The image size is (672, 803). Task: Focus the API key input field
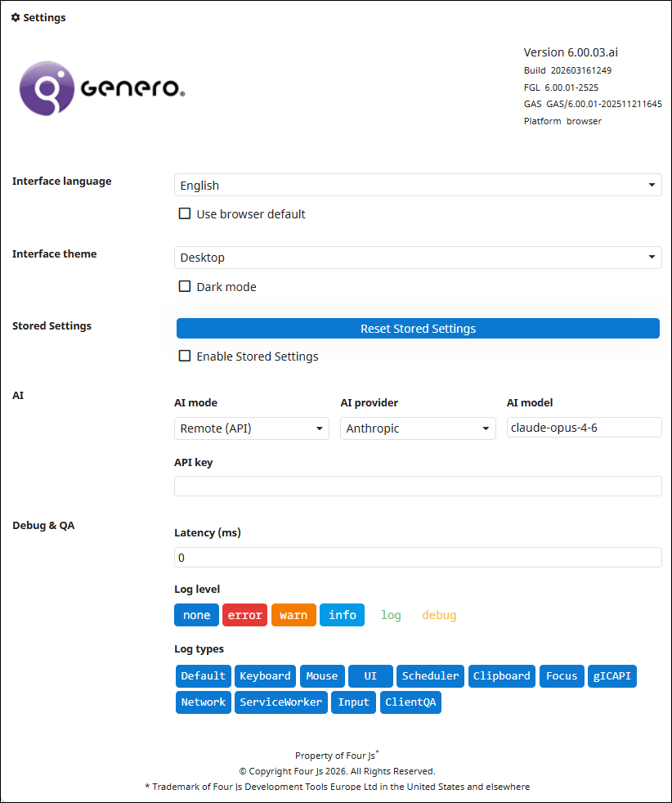point(418,486)
